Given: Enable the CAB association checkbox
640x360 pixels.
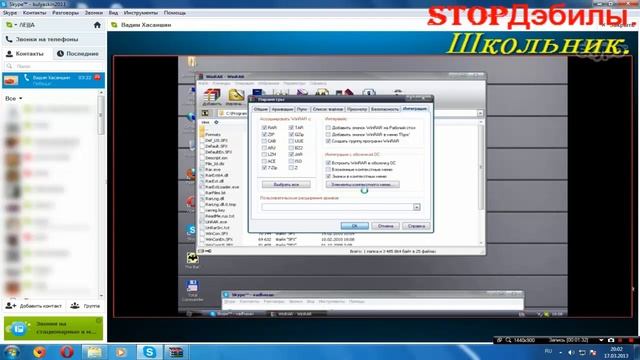Looking at the screenshot, I should tap(264, 141).
